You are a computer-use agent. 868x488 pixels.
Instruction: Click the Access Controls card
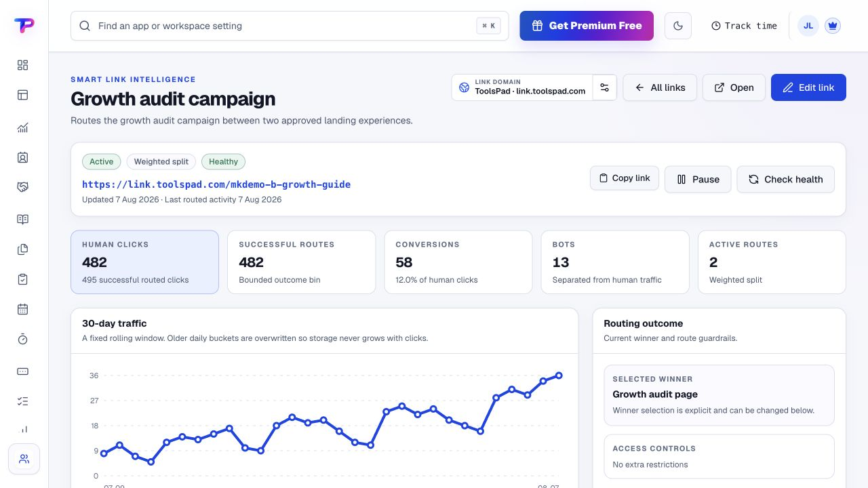tap(719, 457)
